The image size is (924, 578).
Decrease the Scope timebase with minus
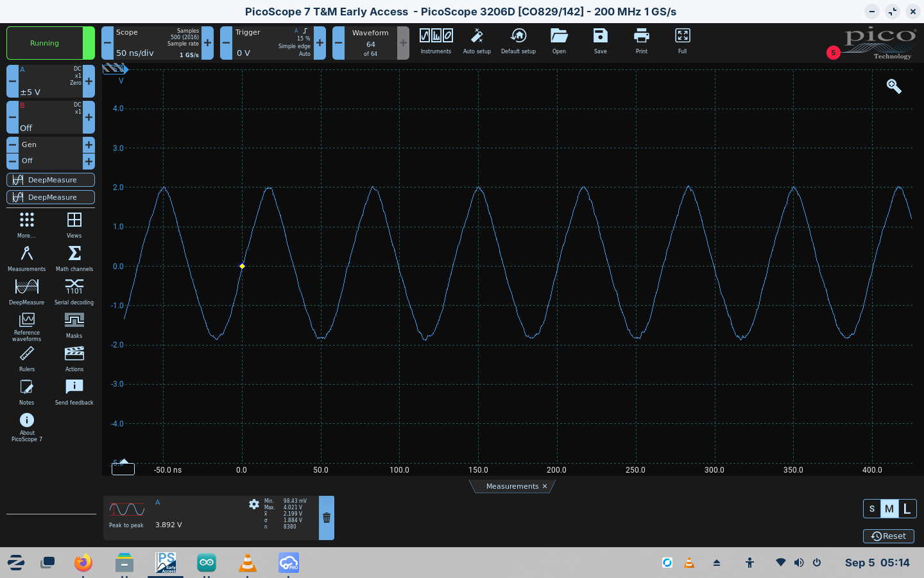107,43
